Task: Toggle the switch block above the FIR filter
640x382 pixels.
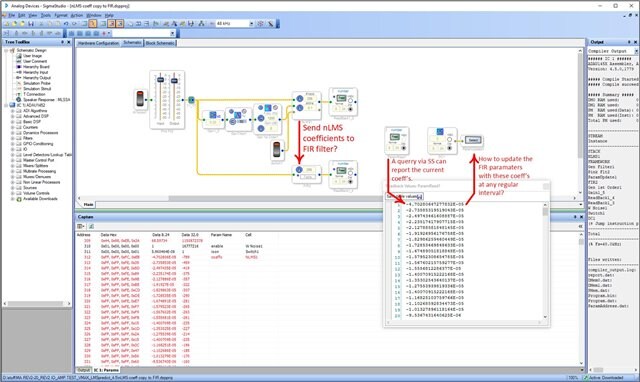Action: point(277,150)
